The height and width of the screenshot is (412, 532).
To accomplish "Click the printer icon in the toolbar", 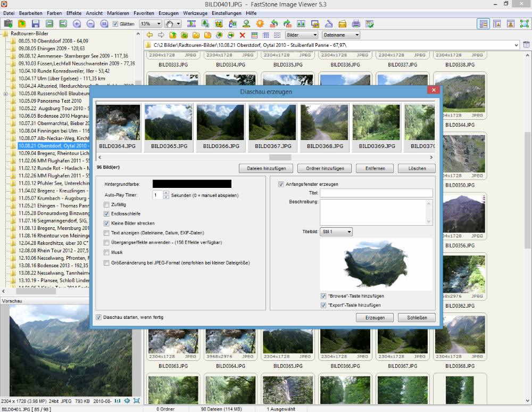I will tap(356, 24).
